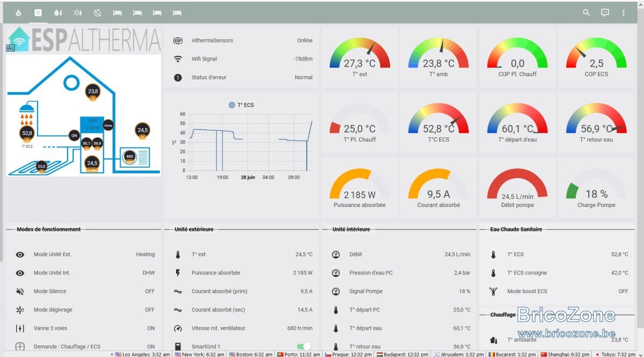Click the Status d'erreur alert icon
The height and width of the screenshot is (357, 644).
[x=178, y=77]
